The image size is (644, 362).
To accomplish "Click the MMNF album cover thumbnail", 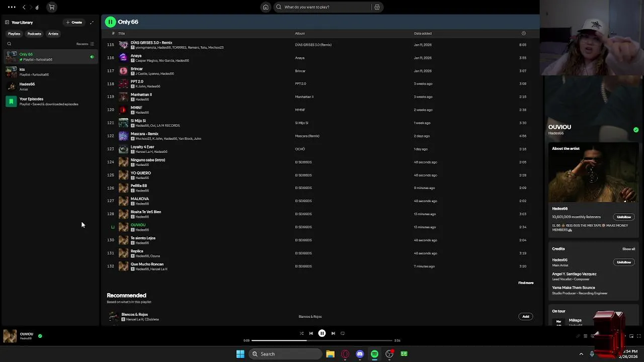I will (x=123, y=110).
